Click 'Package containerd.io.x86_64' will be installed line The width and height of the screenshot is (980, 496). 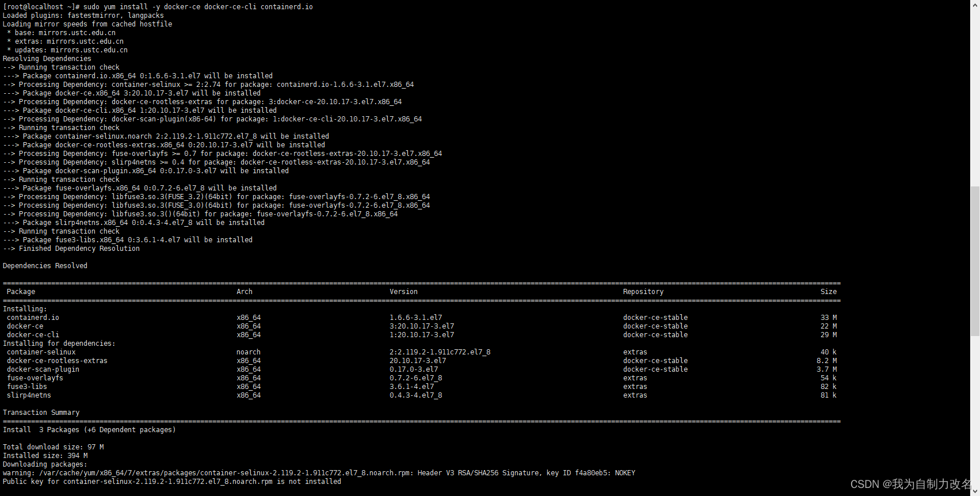point(138,76)
